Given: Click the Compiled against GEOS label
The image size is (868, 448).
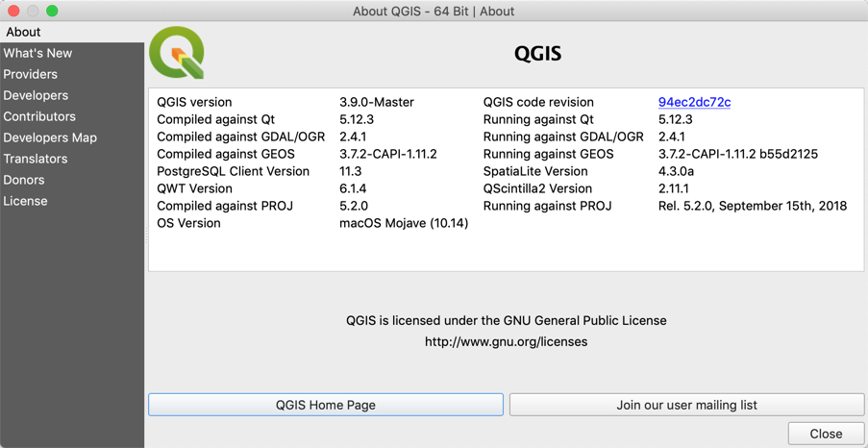Looking at the screenshot, I should [x=226, y=154].
